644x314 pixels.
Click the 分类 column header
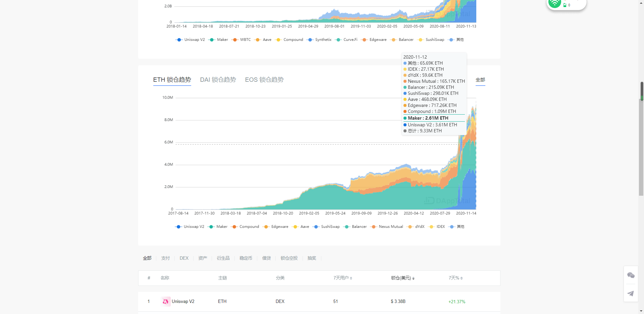coord(280,278)
